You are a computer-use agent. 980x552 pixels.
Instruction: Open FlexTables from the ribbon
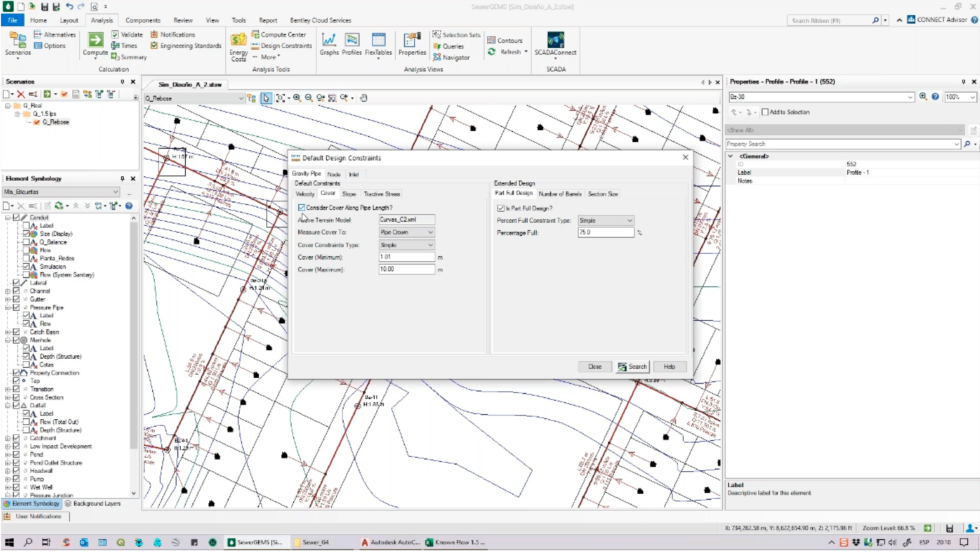[378, 40]
